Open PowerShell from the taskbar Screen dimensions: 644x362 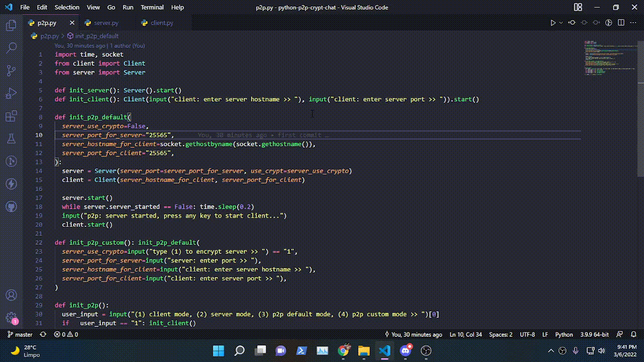(301, 350)
